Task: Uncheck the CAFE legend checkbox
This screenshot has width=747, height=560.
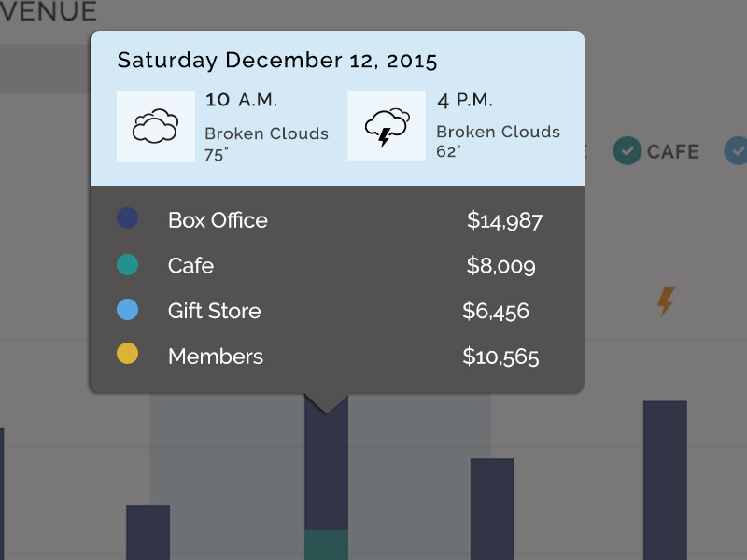Action: [627, 150]
